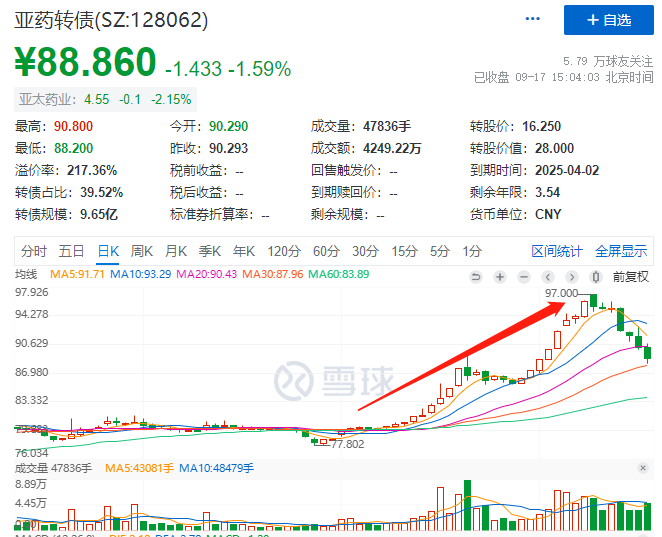This screenshot has height=537, width=662.
Task: Switch to the 60分 chart tab
Action: tap(326, 251)
